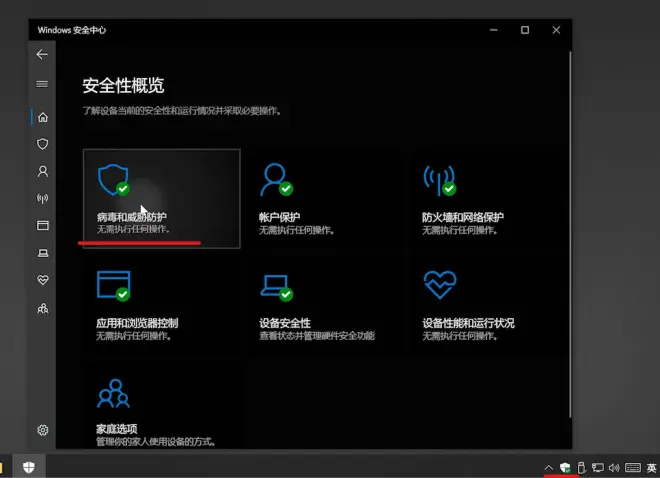
Task: Switch input language 英 indicator
Action: pyautogui.click(x=652, y=467)
